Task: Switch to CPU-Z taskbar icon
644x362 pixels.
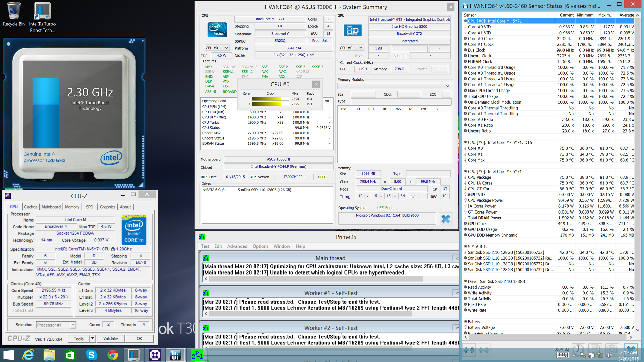Action: click(155, 355)
